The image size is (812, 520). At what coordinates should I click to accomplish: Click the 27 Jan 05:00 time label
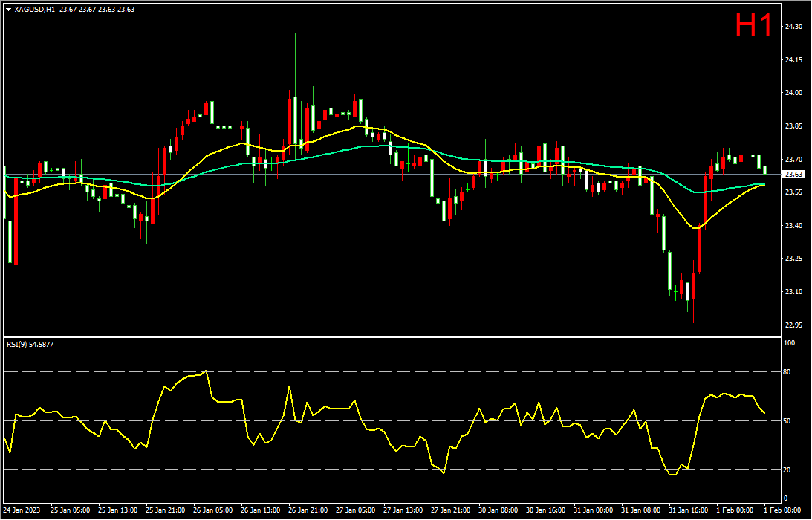(x=356, y=510)
